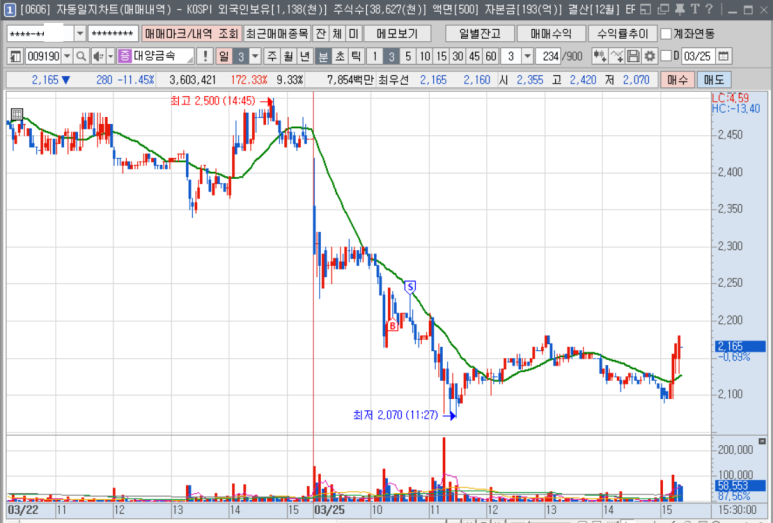This screenshot has width=773, height=523.
Task: Open the window layout icon in title bar
Action: tap(646, 9)
